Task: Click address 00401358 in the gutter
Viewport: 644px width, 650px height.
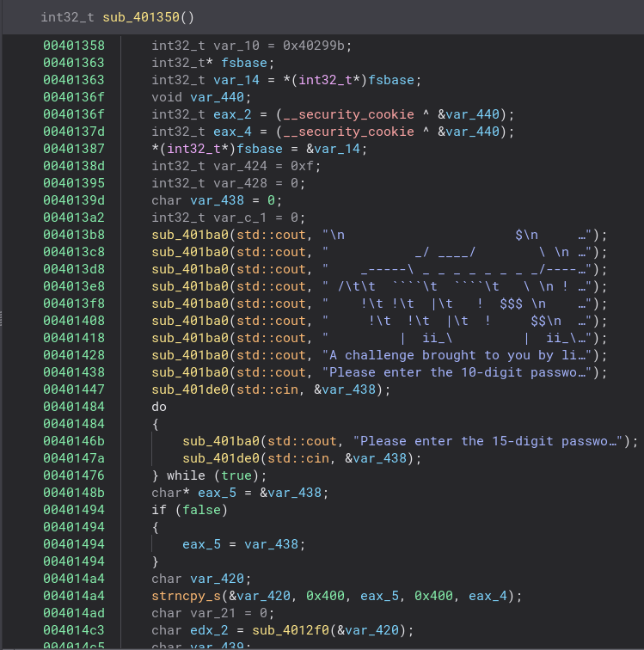Action: [74, 46]
